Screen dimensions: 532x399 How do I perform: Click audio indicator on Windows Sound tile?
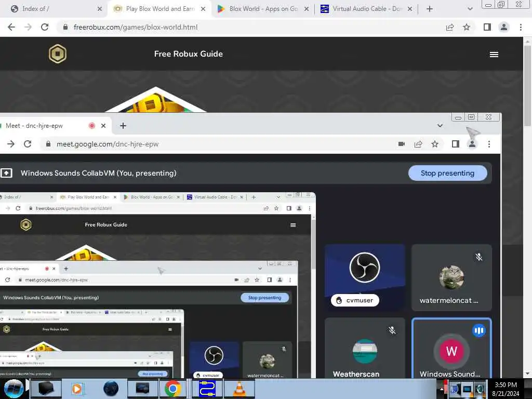[478, 330]
